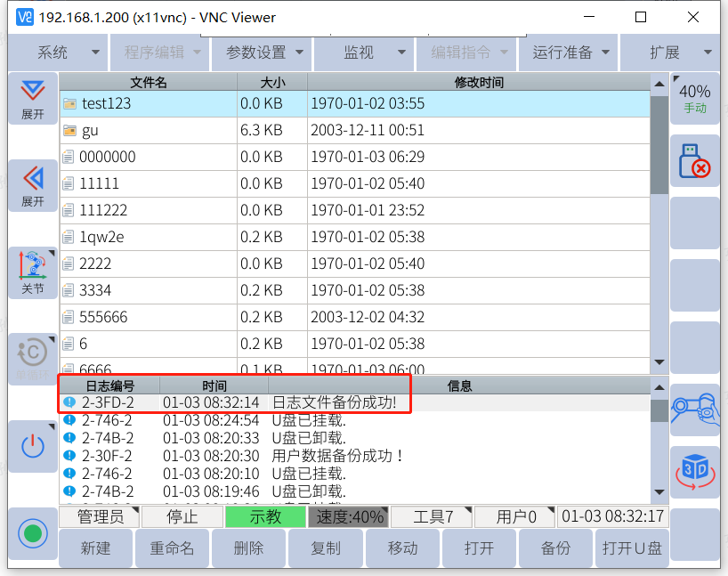Screen dimensions: 728x576
Task: Open the 3D view icon
Action: pos(694,471)
